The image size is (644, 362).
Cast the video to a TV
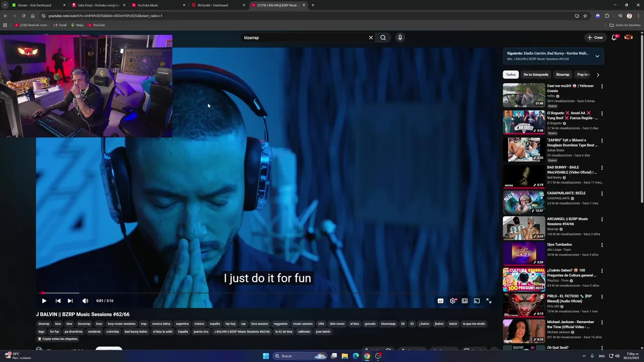pos(477,301)
